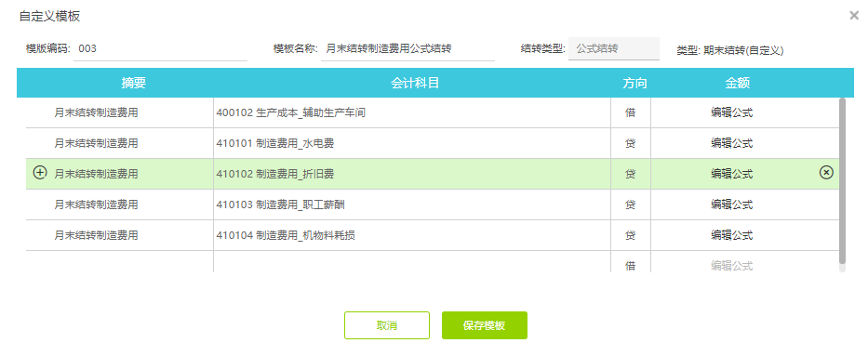Delete the 410102 折旧费 row
The image size is (868, 343).
pos(825,173)
